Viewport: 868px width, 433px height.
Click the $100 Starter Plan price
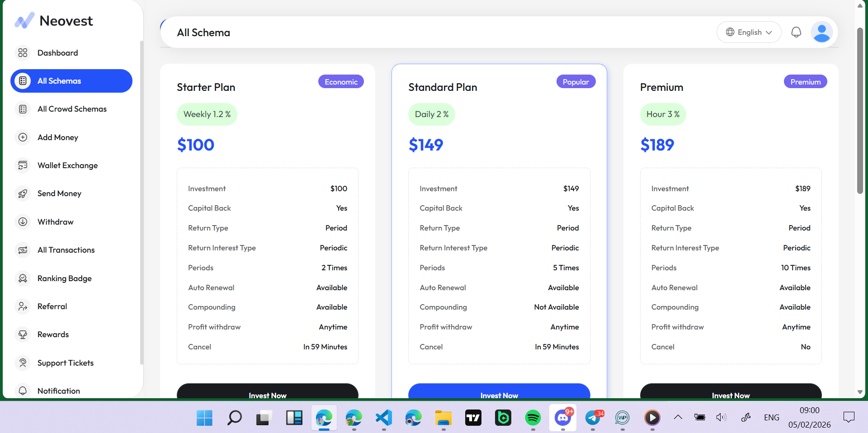tap(196, 145)
